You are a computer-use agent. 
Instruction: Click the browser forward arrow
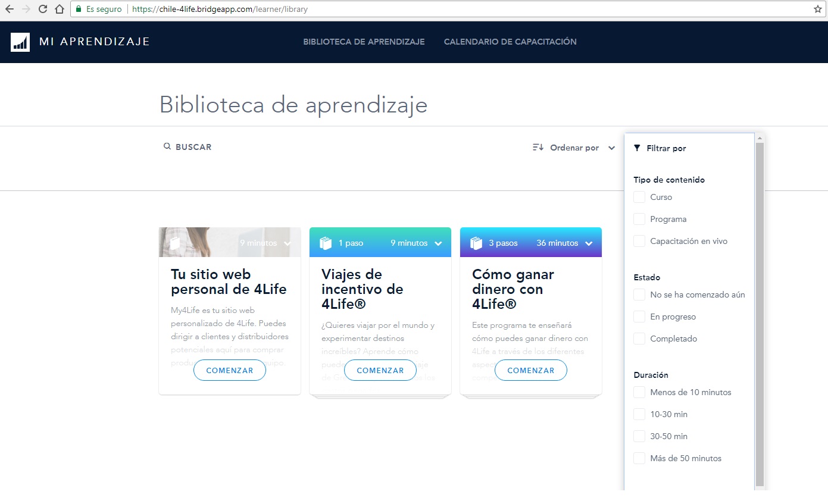pyautogui.click(x=26, y=10)
